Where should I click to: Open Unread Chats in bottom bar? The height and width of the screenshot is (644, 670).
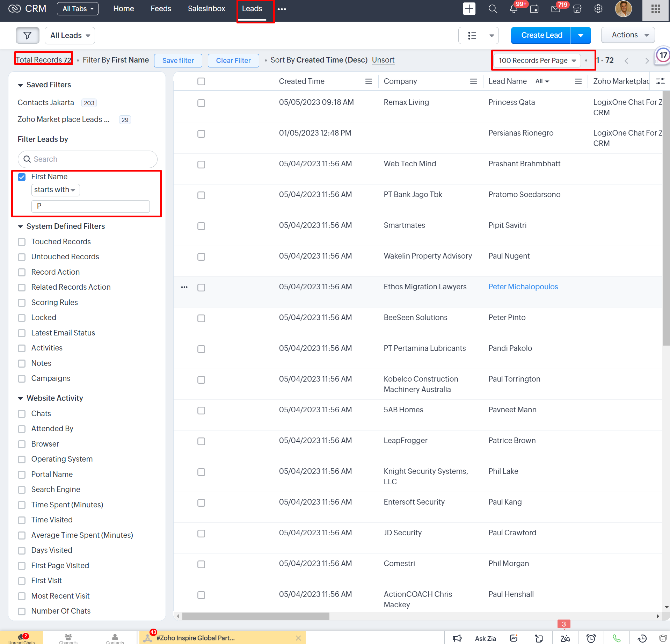point(22,638)
